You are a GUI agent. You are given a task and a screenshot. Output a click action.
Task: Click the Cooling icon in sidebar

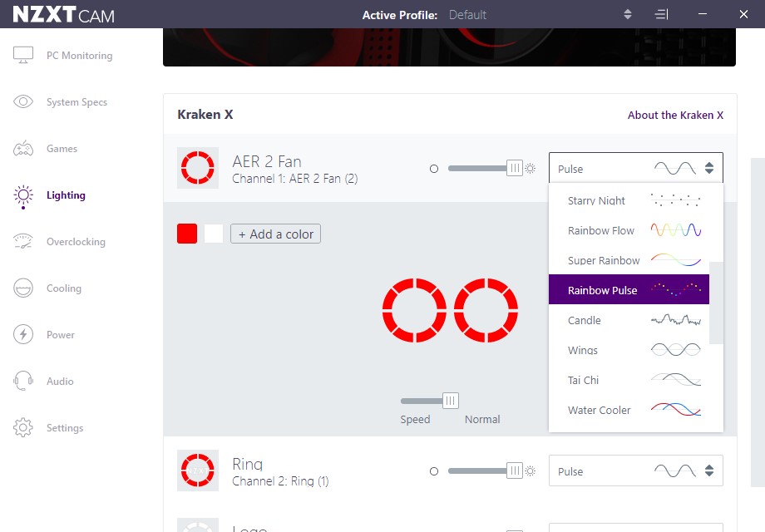click(23, 288)
